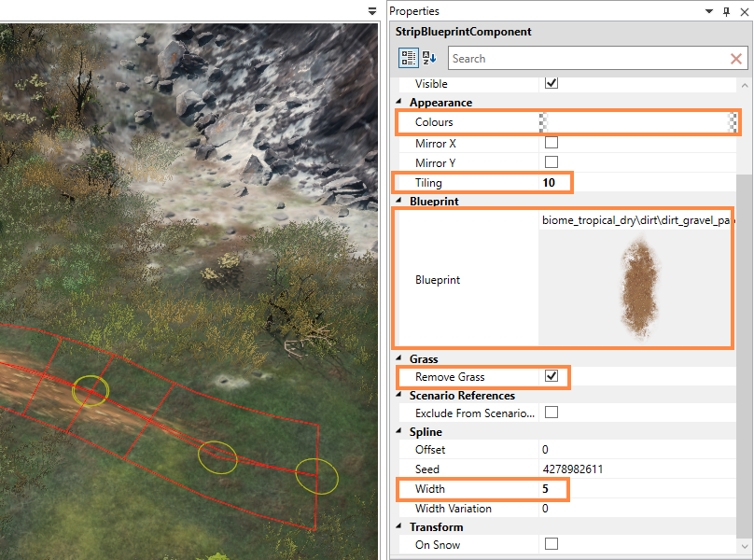754x560 pixels.
Task: Collapse the Blueprint section
Action: [x=399, y=200]
